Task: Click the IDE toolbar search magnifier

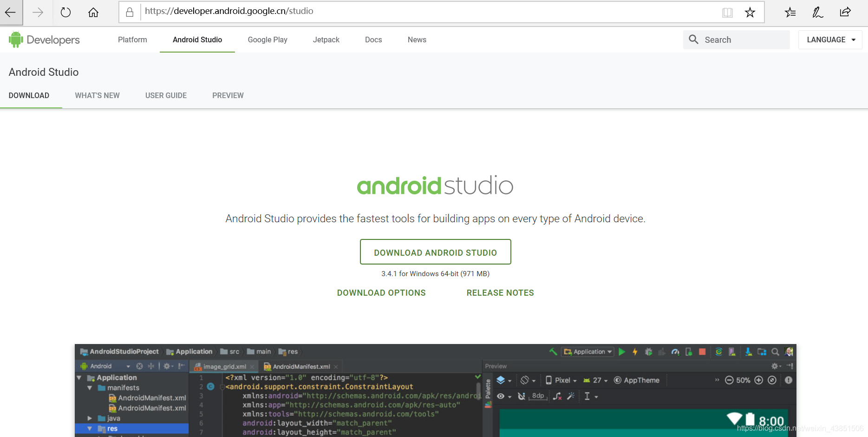Action: 775,352
